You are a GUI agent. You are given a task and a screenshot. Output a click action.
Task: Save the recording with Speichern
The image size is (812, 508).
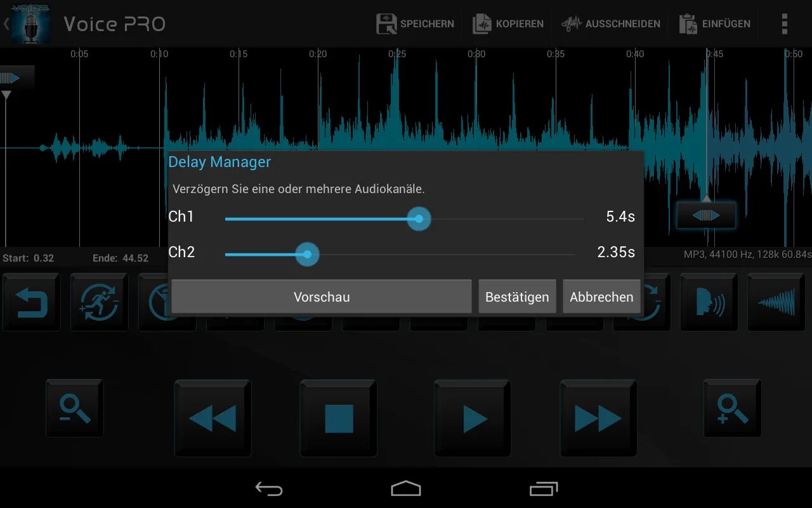tap(416, 24)
